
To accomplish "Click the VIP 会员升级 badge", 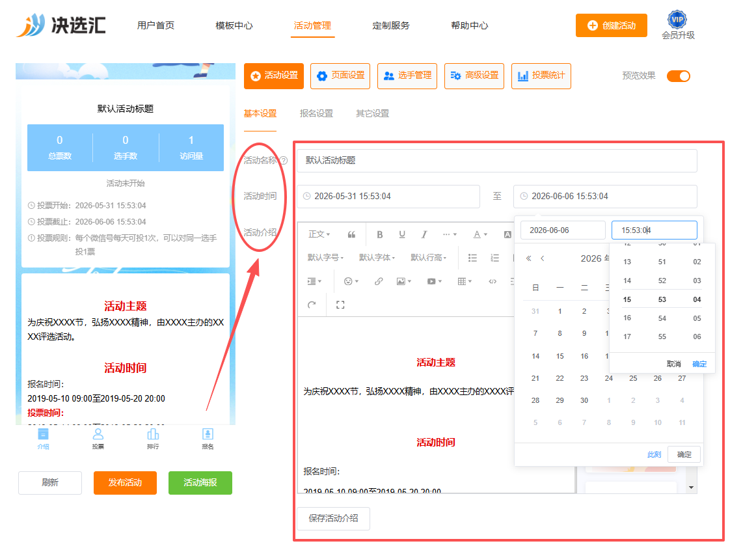I will pos(678,25).
